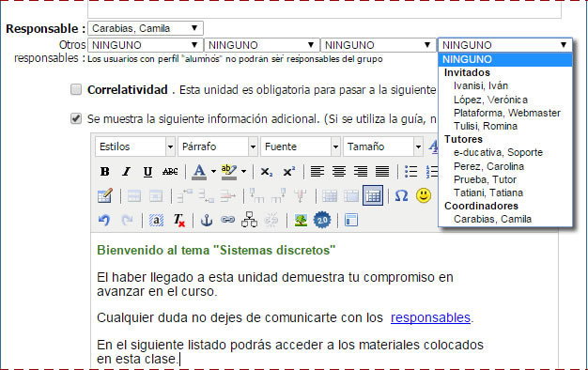Open the Tamaño size dropdown

point(383,146)
